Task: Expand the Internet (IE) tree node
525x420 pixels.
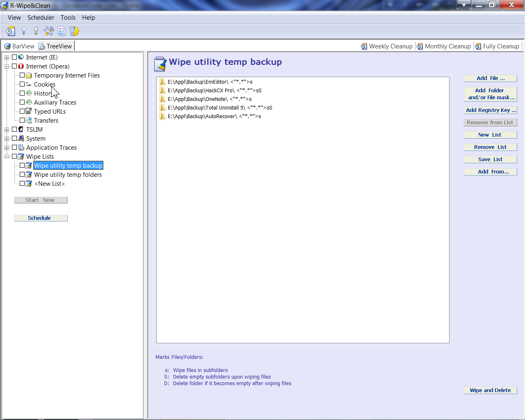Action: pos(7,57)
